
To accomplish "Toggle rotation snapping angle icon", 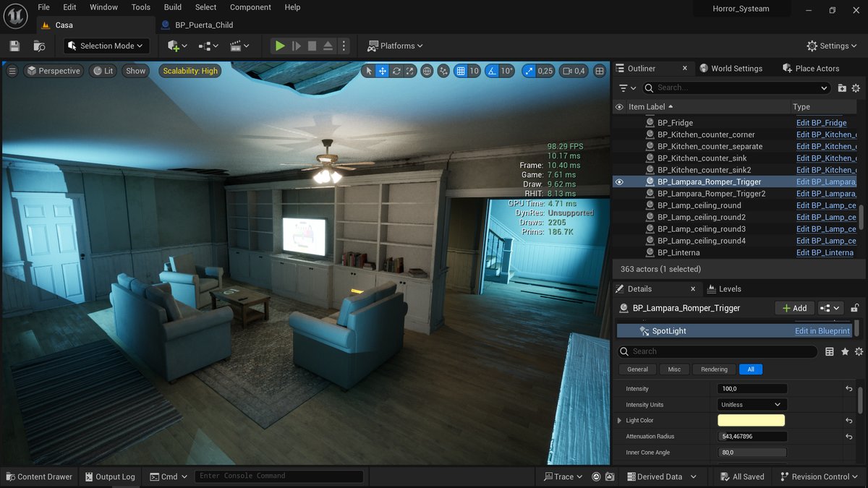I will pos(492,71).
